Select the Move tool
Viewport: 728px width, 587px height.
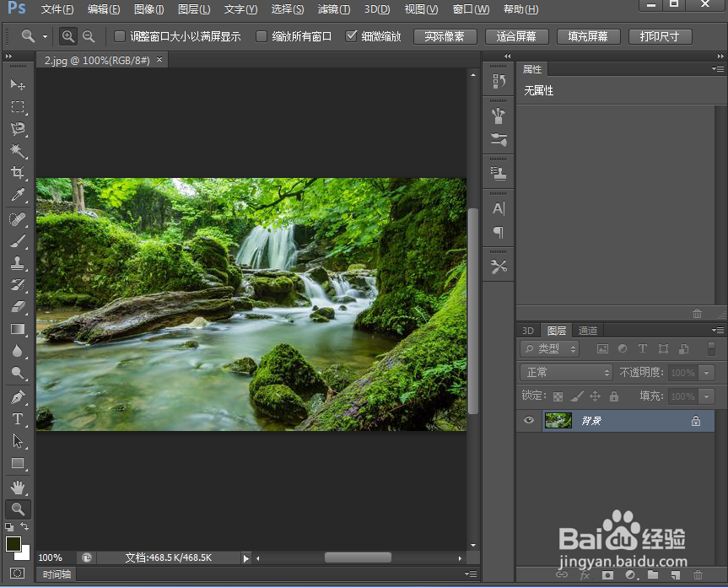(18, 84)
